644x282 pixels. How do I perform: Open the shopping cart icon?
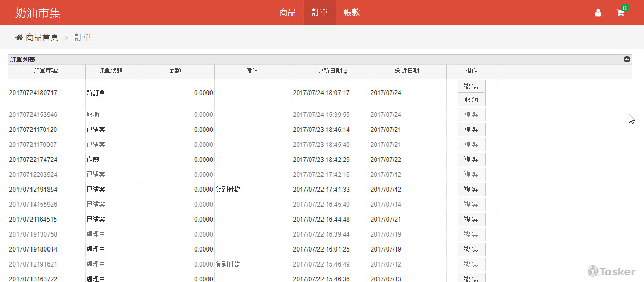[620, 13]
